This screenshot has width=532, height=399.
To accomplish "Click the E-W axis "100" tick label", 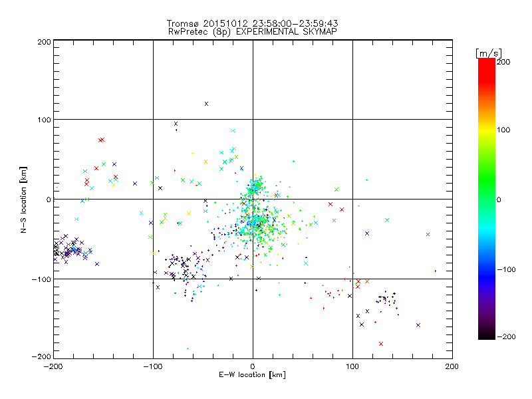I will point(352,366).
